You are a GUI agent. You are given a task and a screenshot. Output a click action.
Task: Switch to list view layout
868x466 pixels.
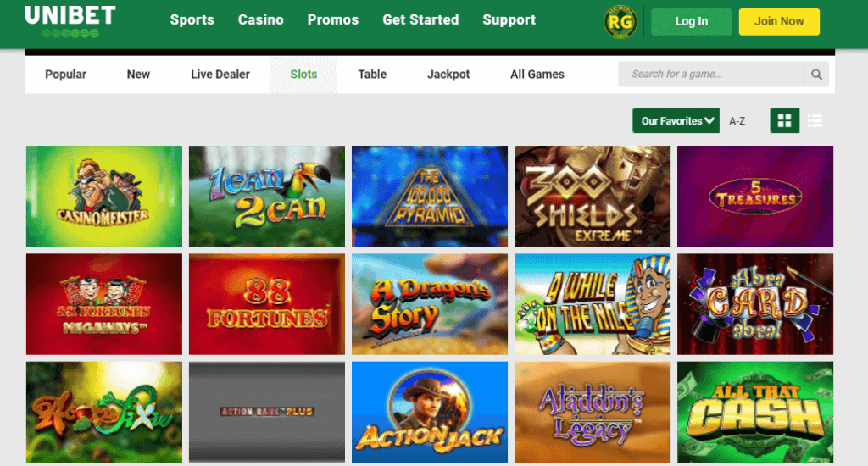[815, 120]
